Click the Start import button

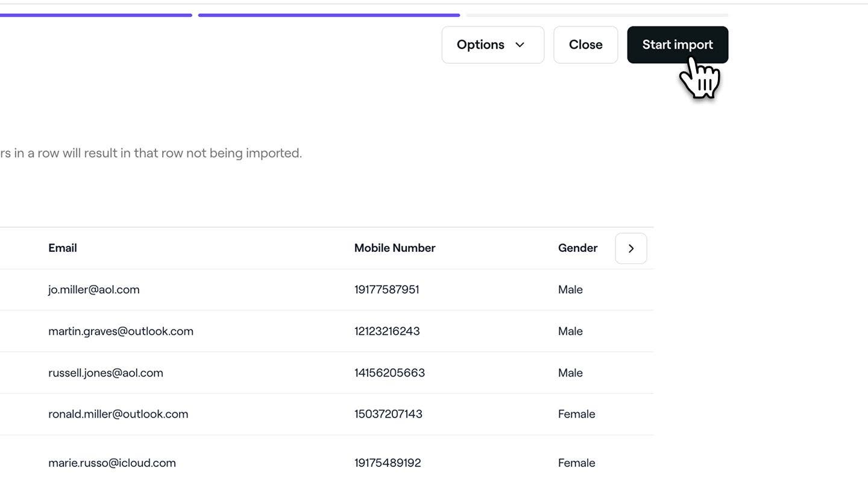(x=678, y=45)
